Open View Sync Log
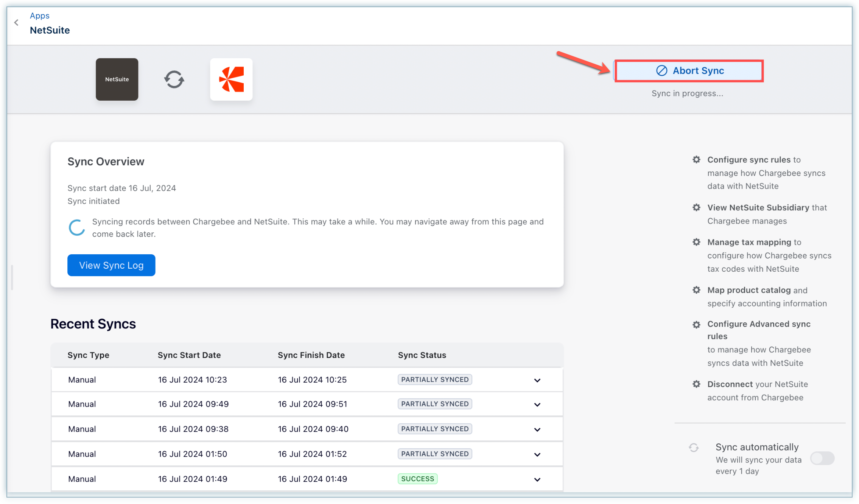This screenshot has width=859, height=504. [111, 265]
